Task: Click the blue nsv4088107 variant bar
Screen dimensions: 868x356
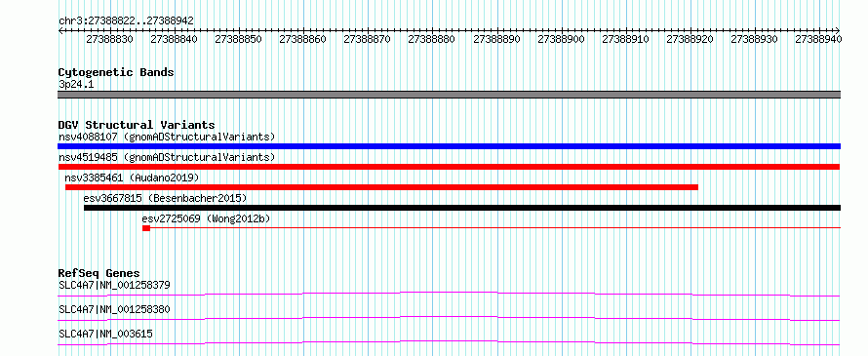Action: (x=449, y=146)
